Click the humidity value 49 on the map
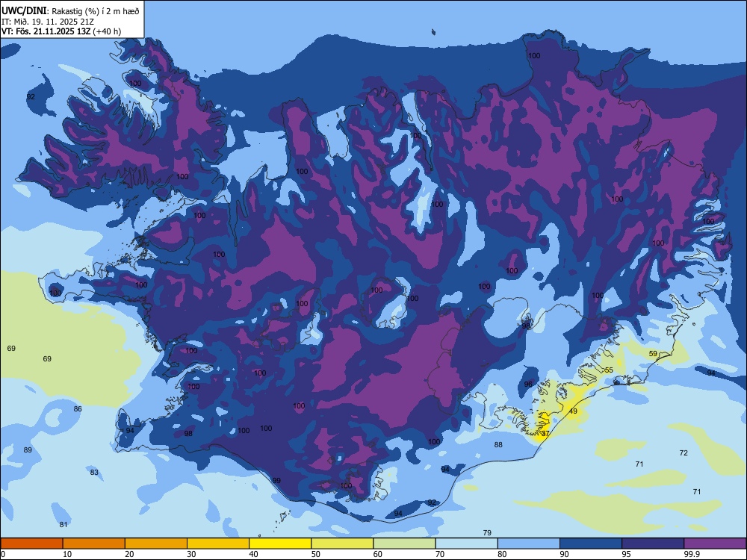This screenshot has width=747, height=560. click(x=573, y=411)
